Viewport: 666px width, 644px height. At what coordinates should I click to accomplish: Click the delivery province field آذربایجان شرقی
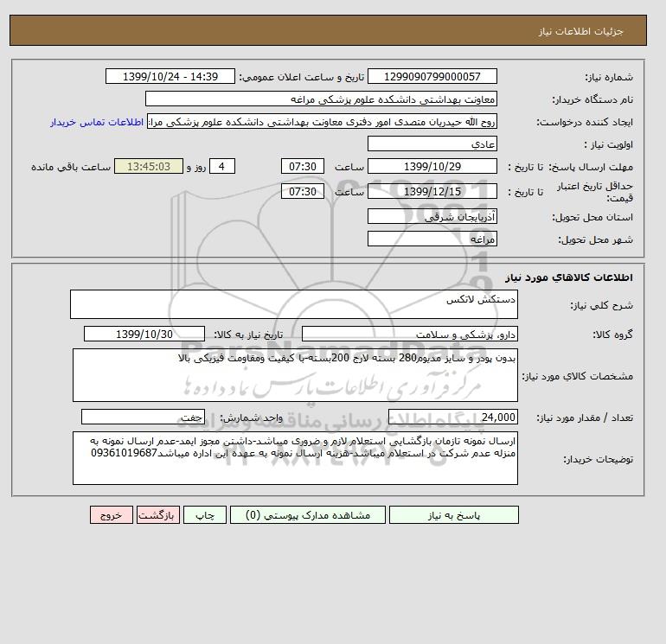(432, 216)
